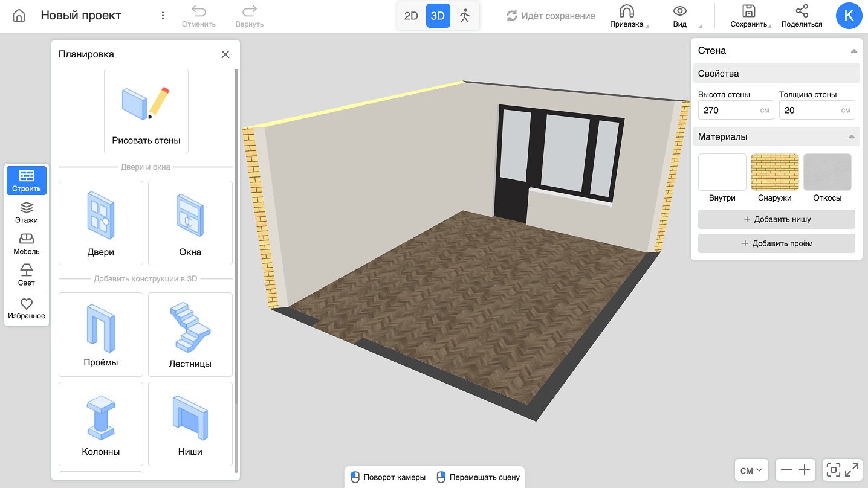Select Рисовать стены wall drawing tool
Screen dimensions: 868x488
tap(146, 111)
